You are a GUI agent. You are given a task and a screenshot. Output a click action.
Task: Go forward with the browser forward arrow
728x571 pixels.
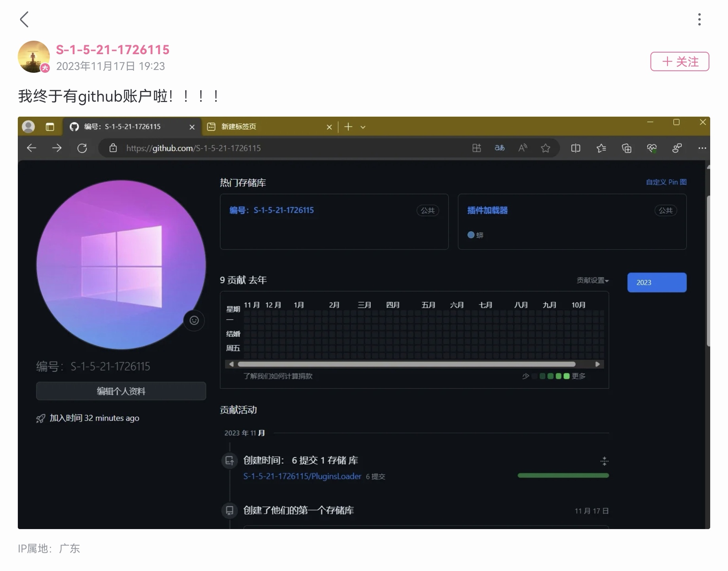tap(57, 148)
